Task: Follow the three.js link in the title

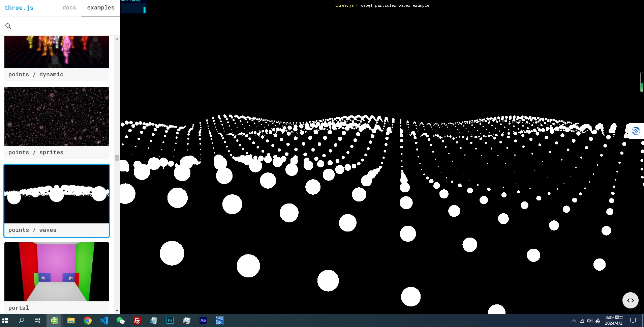Action: click(x=344, y=5)
